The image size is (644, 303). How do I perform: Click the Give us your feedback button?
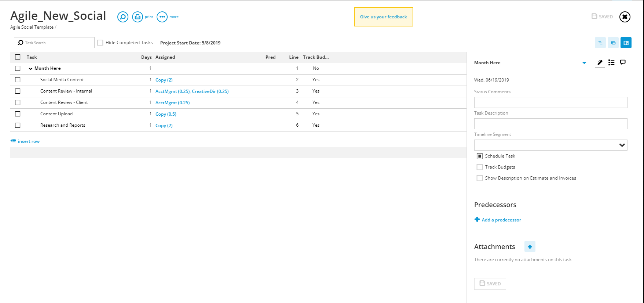pyautogui.click(x=384, y=17)
